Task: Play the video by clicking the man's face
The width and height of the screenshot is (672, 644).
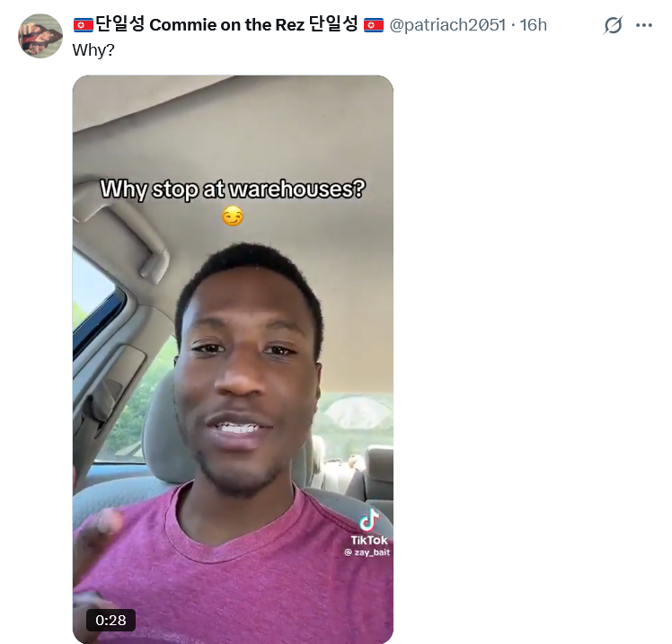Action: (248, 368)
